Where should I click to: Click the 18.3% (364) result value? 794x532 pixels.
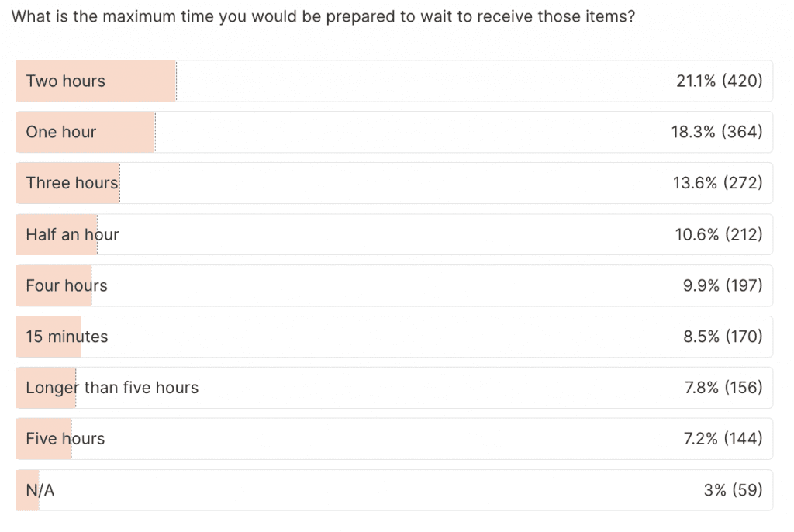[716, 132]
